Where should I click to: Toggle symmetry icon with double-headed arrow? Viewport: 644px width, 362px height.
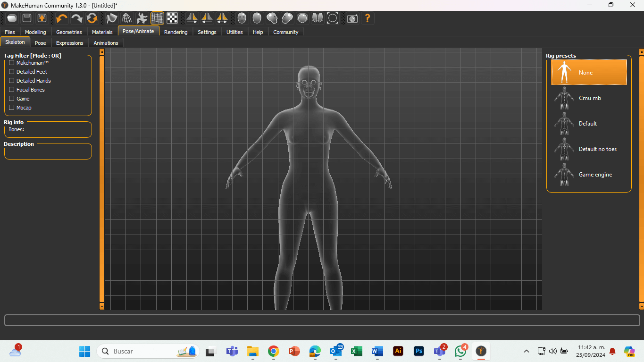coord(222,18)
